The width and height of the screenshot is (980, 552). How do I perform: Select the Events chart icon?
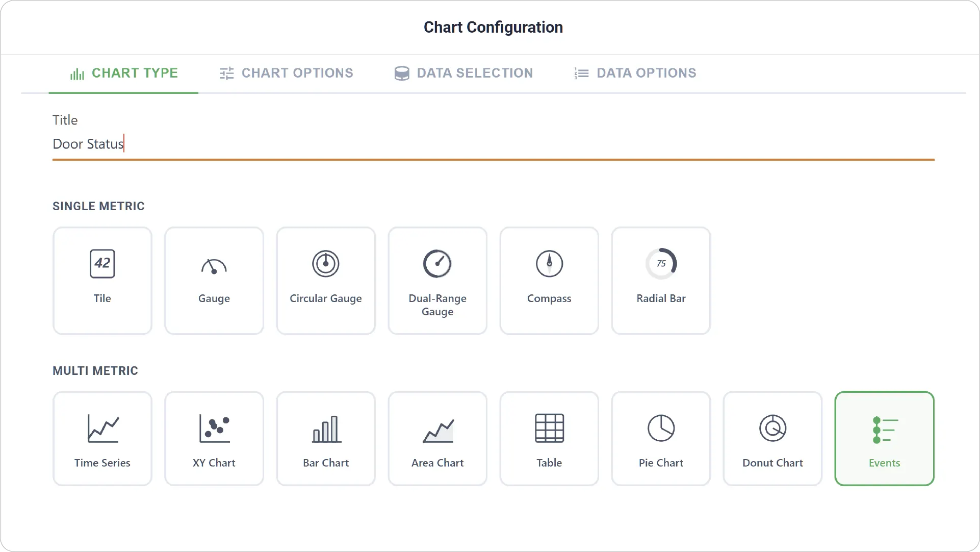click(x=885, y=430)
